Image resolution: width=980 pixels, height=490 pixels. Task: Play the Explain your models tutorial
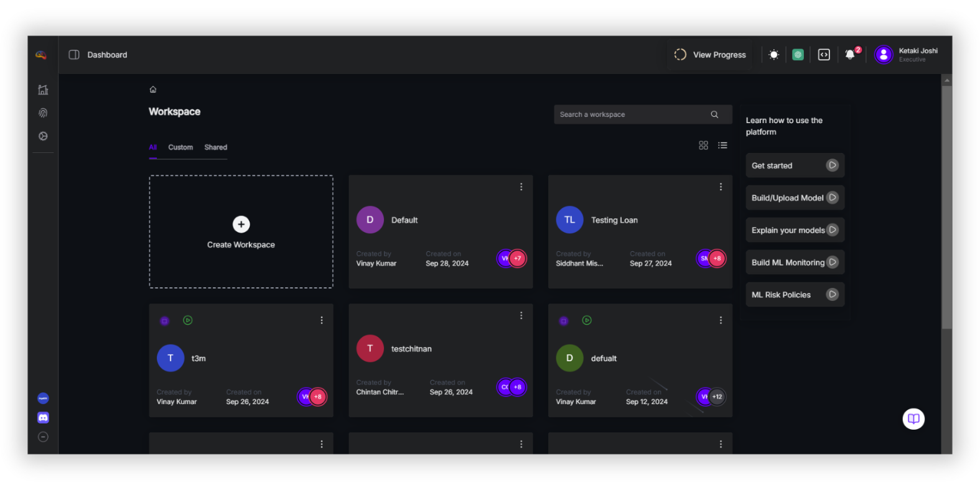click(832, 230)
